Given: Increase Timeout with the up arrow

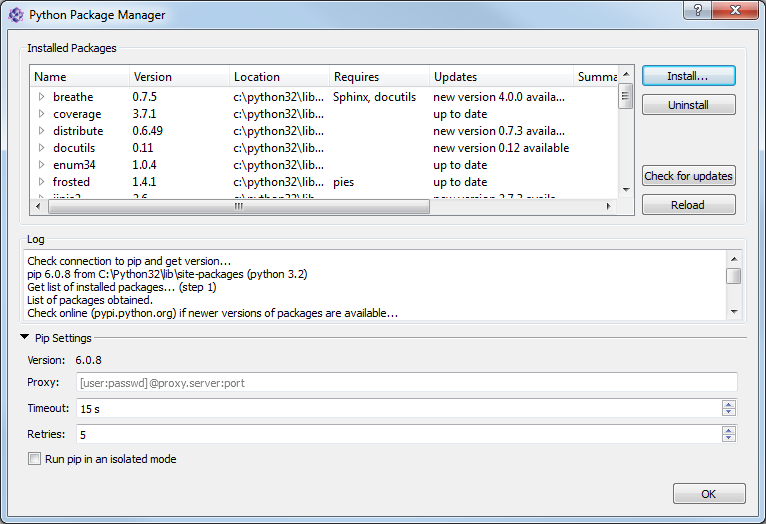Looking at the screenshot, I should [728, 404].
